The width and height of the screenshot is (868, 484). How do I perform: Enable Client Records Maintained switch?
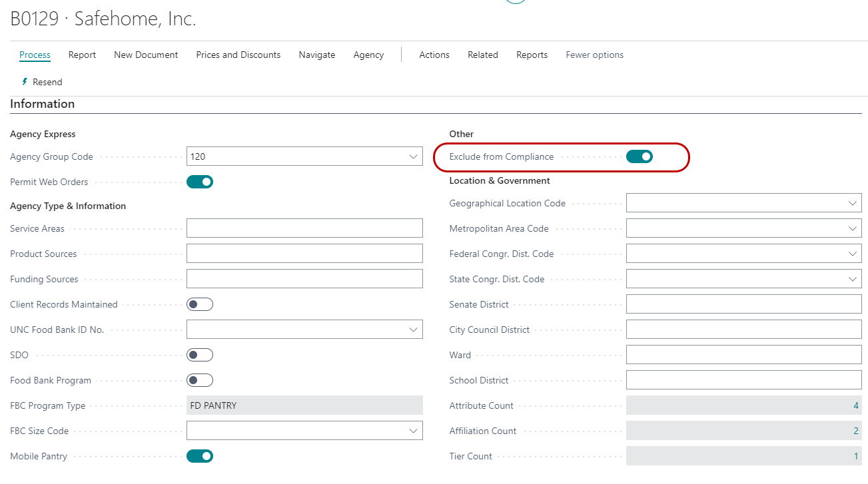tap(199, 304)
